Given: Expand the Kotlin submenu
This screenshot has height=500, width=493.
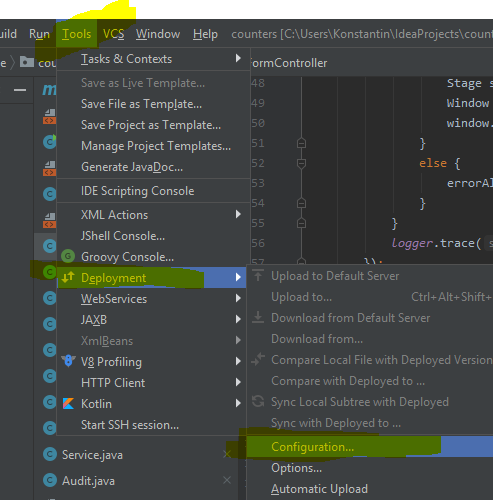Looking at the screenshot, I should click(152, 404).
